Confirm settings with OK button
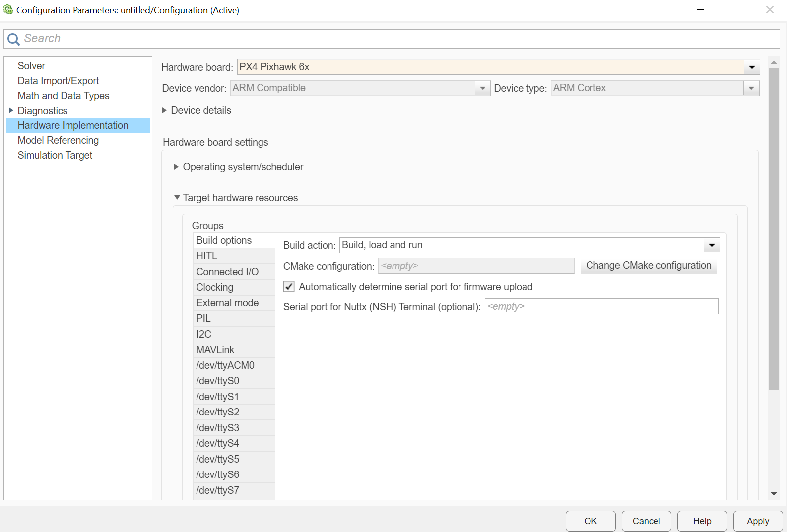Image resolution: width=787 pixels, height=532 pixels. click(x=590, y=521)
